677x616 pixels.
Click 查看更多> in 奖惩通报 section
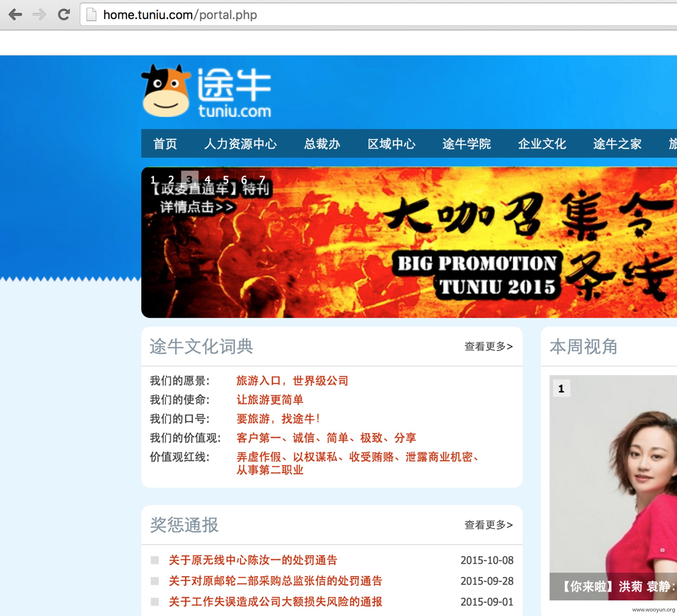point(489,525)
